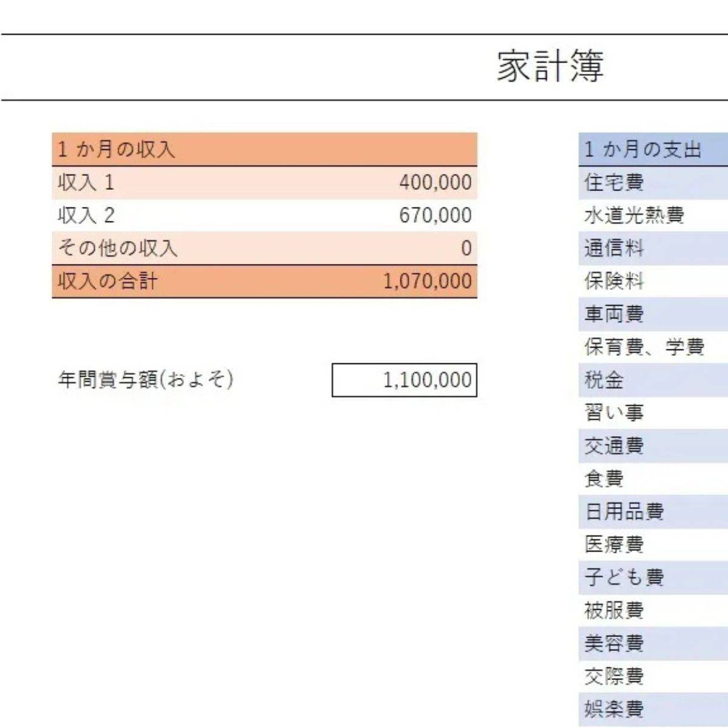Screen dimensions: 728x728
Task: Select the 日用品費 expense row
Action: coord(653,512)
